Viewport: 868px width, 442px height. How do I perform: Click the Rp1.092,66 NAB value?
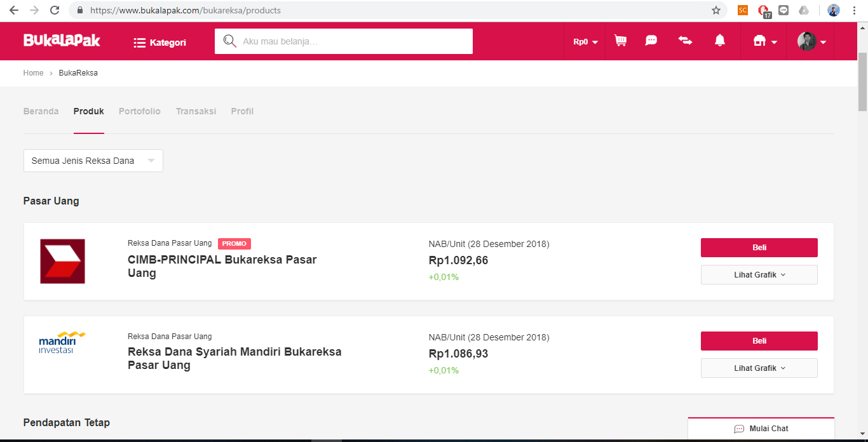(x=458, y=260)
